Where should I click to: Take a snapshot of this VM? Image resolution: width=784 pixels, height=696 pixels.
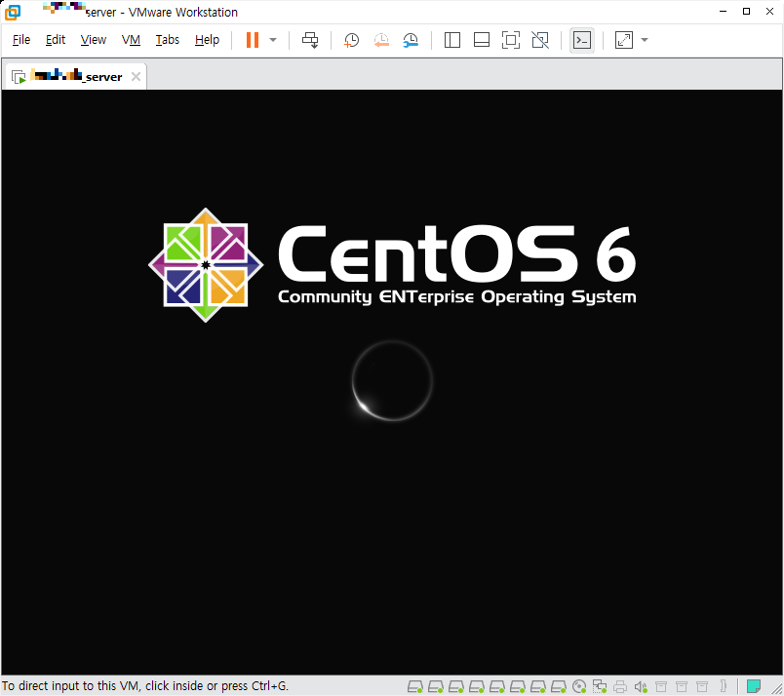coord(351,40)
